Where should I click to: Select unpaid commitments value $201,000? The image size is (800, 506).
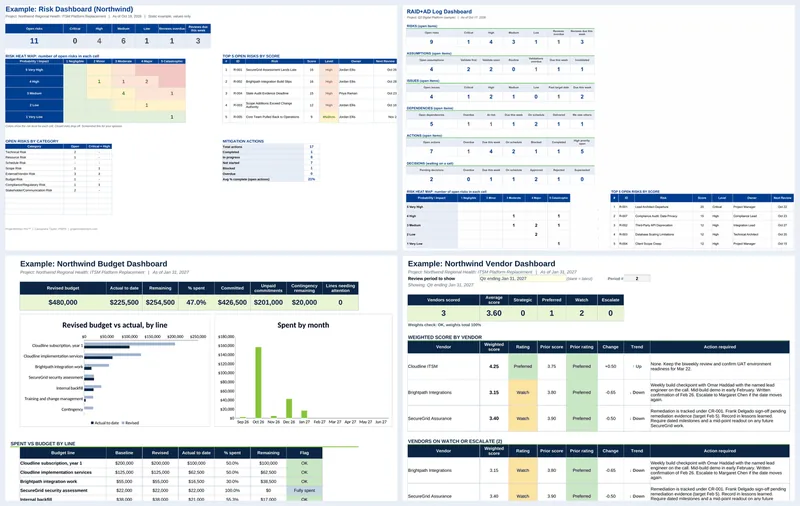click(x=268, y=302)
